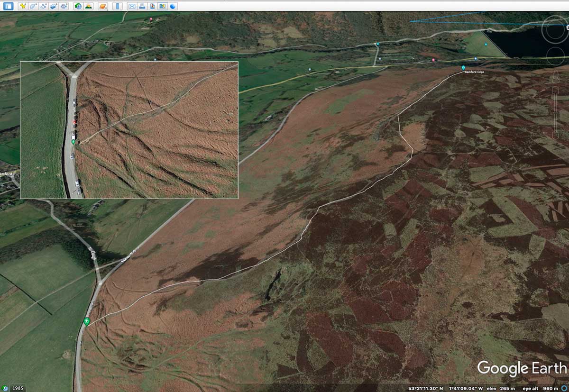Save the image to file
The height and width of the screenshot is (392, 569).
(x=152, y=6)
